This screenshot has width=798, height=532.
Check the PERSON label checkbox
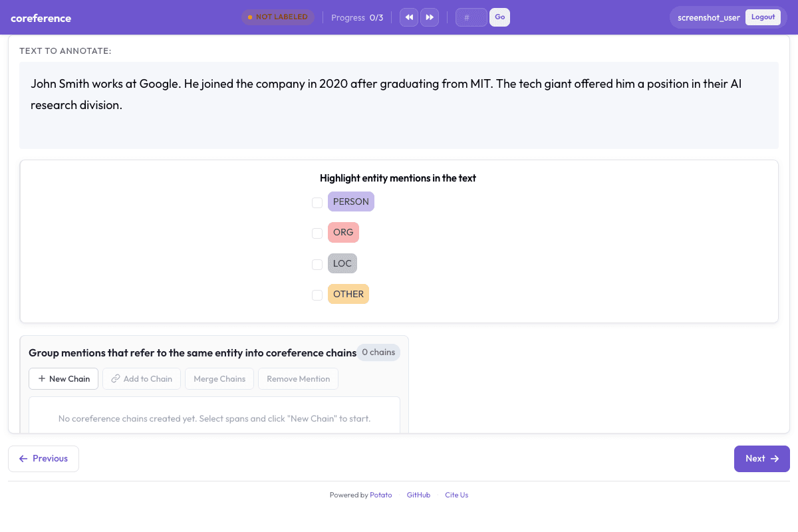(x=317, y=202)
